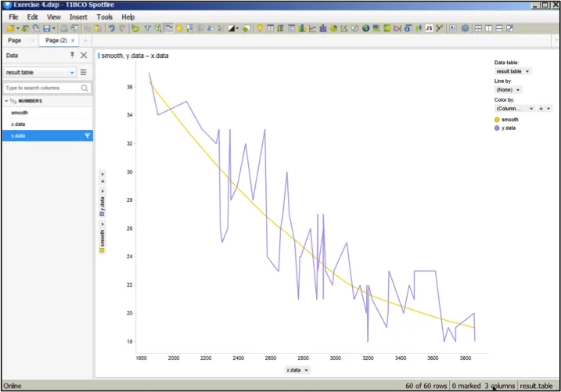561x392 pixels.
Task: Arrange visualizations stacked icon
Action: click(499, 28)
